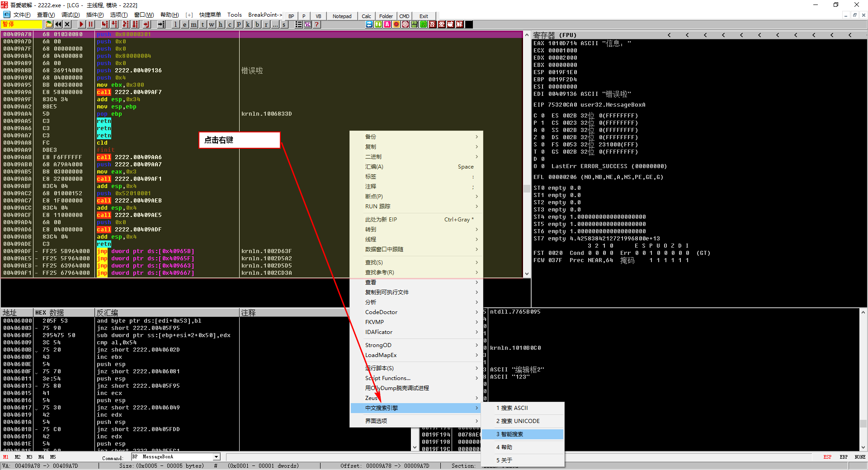Click the Exit toolbar button
This screenshot has width=868, height=470.
(424, 16)
